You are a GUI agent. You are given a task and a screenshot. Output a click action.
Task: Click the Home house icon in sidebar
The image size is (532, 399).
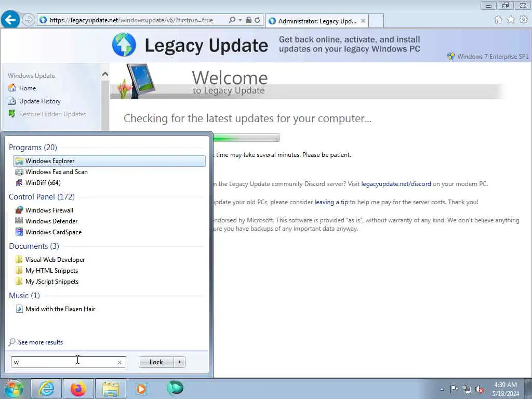click(x=12, y=88)
